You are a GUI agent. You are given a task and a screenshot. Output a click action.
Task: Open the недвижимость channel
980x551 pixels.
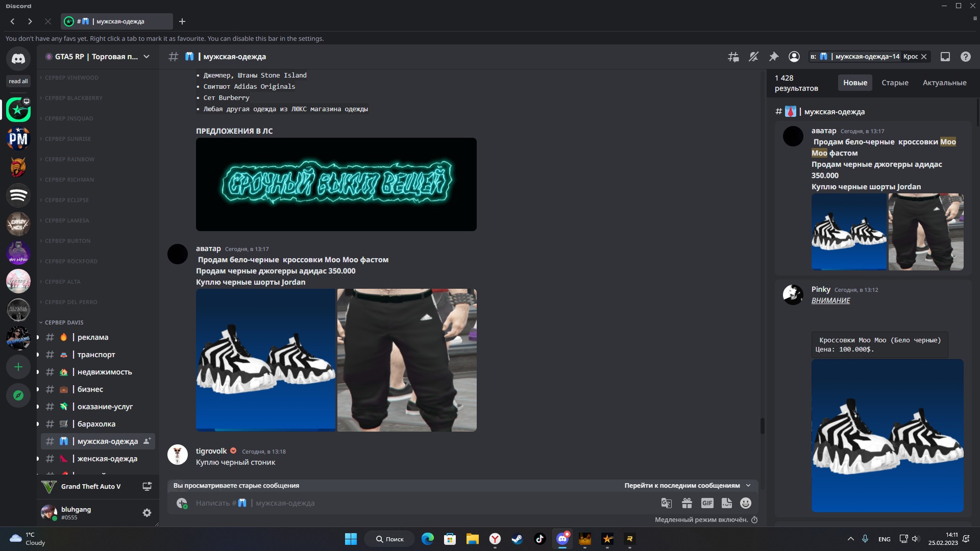click(97, 372)
